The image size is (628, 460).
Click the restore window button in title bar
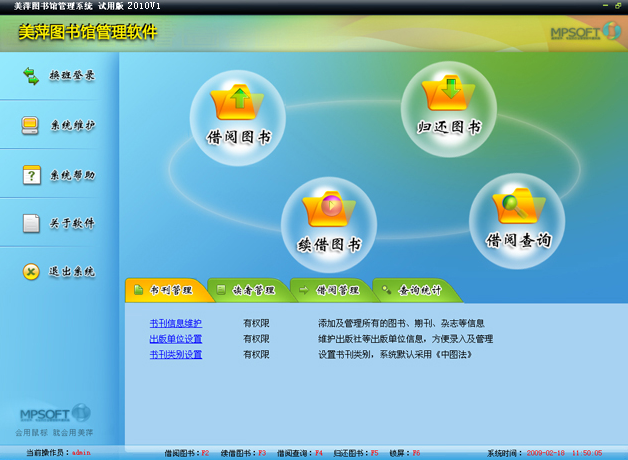(x=618, y=6)
